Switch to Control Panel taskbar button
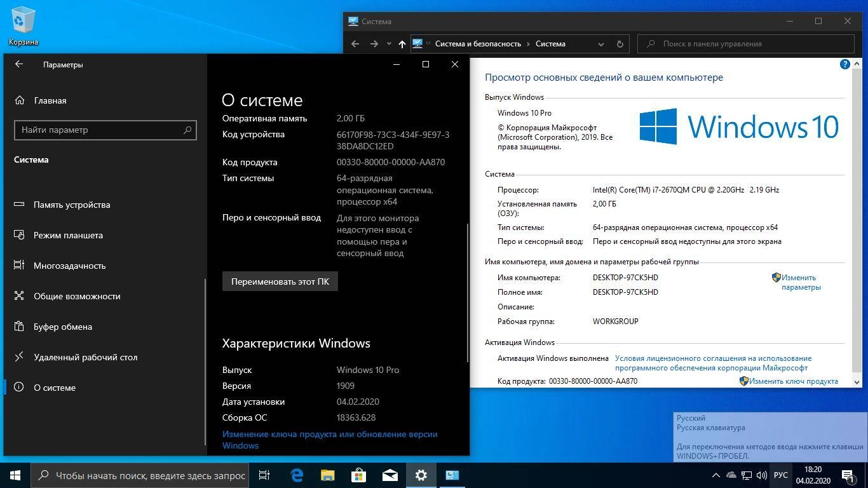868x488 pixels. (x=452, y=475)
